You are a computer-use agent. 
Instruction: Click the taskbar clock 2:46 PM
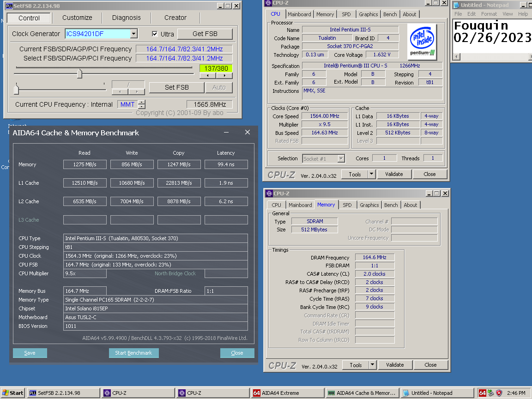tap(516, 393)
